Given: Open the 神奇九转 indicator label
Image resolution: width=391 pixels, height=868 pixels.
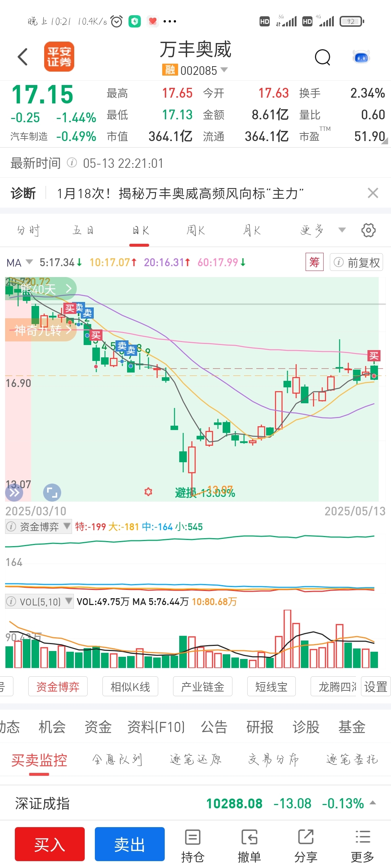Looking at the screenshot, I should click(x=41, y=330).
